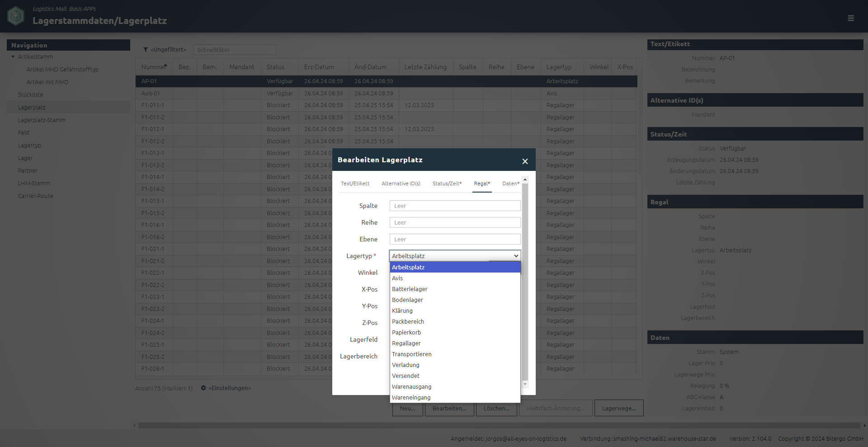
Task: Select the F1-011-1 table row
Action: pos(387,105)
